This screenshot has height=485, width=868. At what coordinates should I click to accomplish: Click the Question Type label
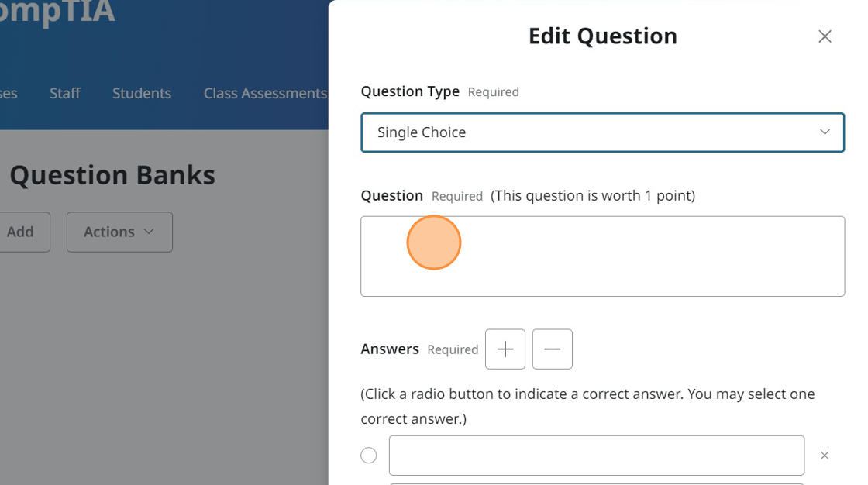pyautogui.click(x=410, y=91)
